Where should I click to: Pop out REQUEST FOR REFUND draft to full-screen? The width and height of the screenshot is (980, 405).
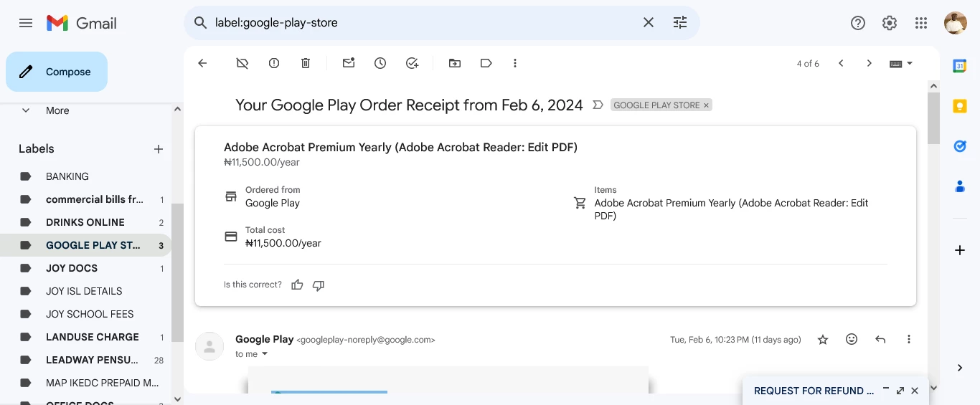click(900, 391)
